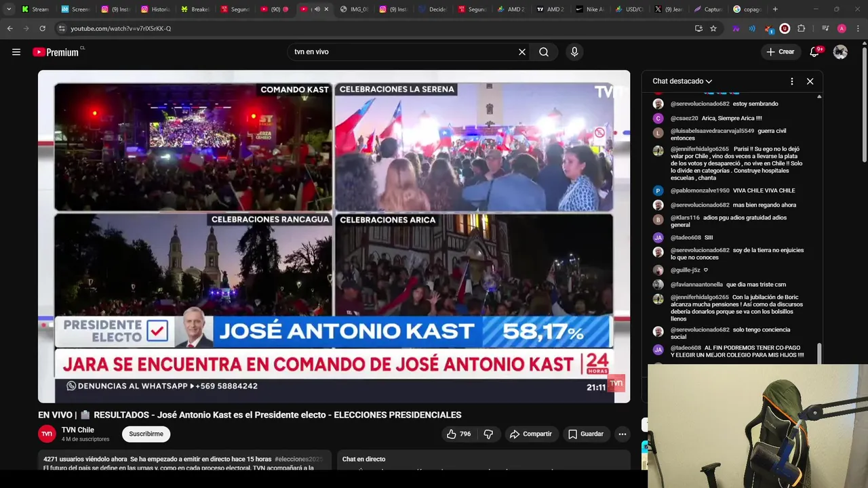The width and height of the screenshot is (868, 488).
Task: Close the active YouTube tab
Action: click(326, 9)
